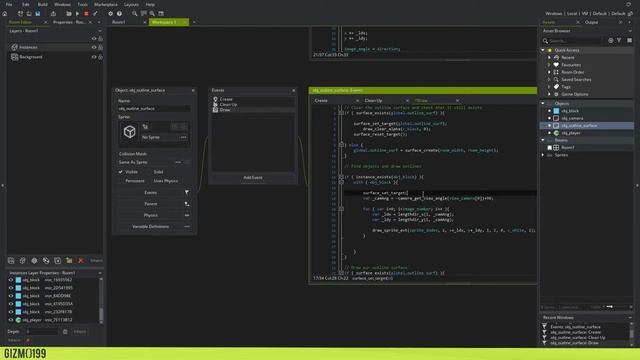
Task: Create new Instance layer icon
Action: coord(22,260)
